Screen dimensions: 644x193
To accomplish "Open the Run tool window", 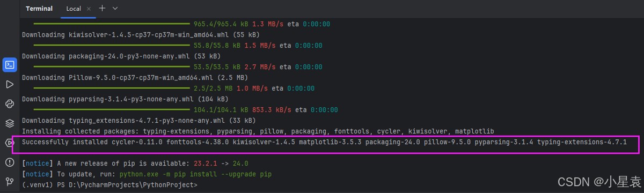I will pos(9,84).
